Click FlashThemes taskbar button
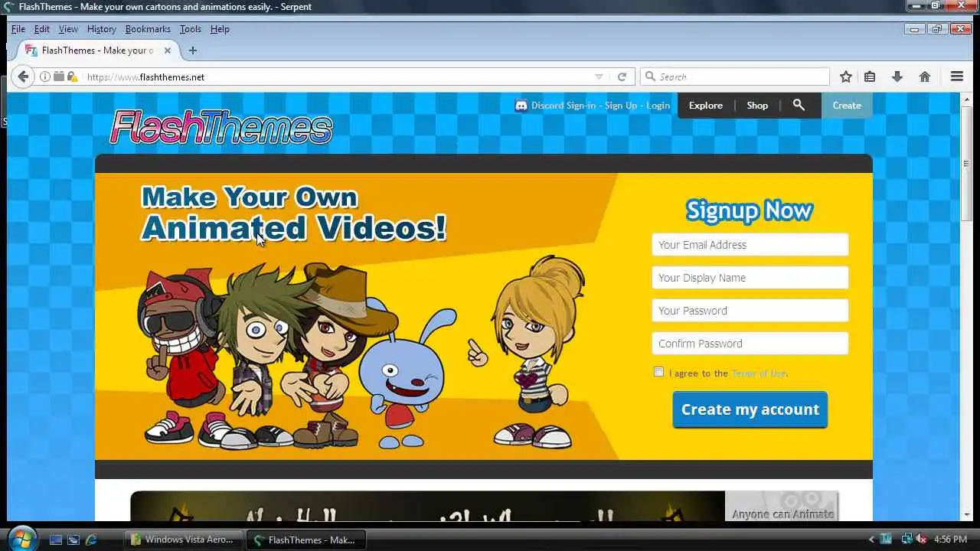Screen dimensions: 980x551 click(x=306, y=540)
